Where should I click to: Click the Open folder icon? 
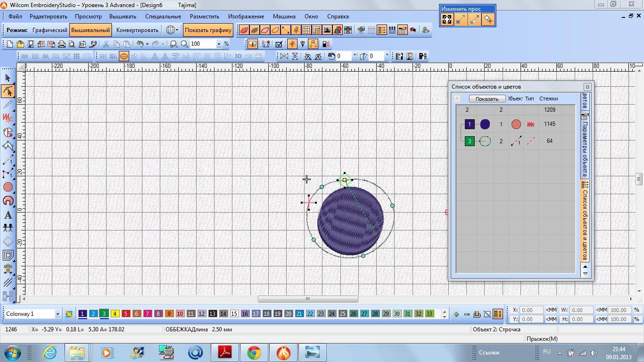[x=20, y=44]
